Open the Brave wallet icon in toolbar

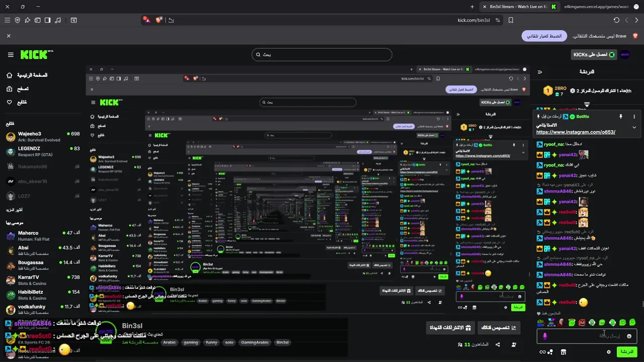coord(37,20)
